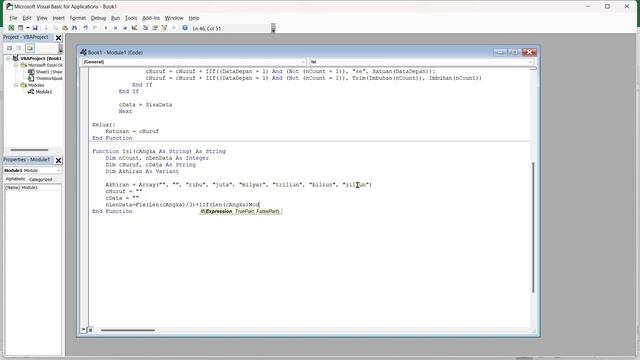Open Project Explorer via toolbar icon

click(145, 28)
